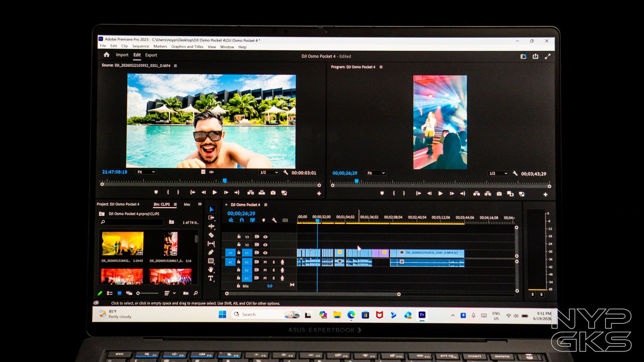Image resolution: width=644 pixels, height=362 pixels.
Task: Open timeline display settings wrench
Action: click(274, 220)
